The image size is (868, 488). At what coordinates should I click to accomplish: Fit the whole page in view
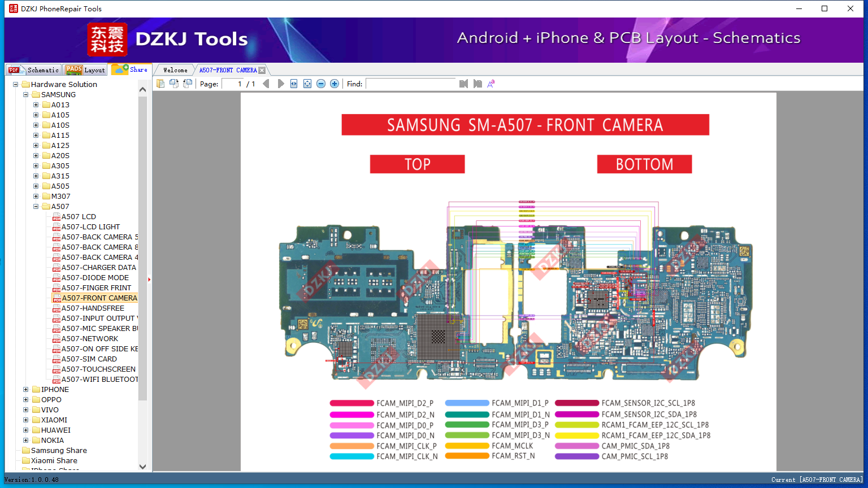(x=307, y=84)
